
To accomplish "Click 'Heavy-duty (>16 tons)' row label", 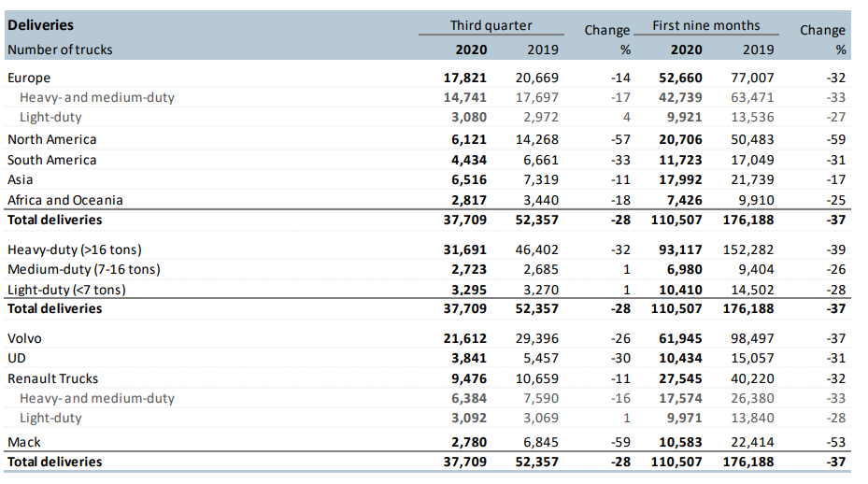I will [x=75, y=249].
